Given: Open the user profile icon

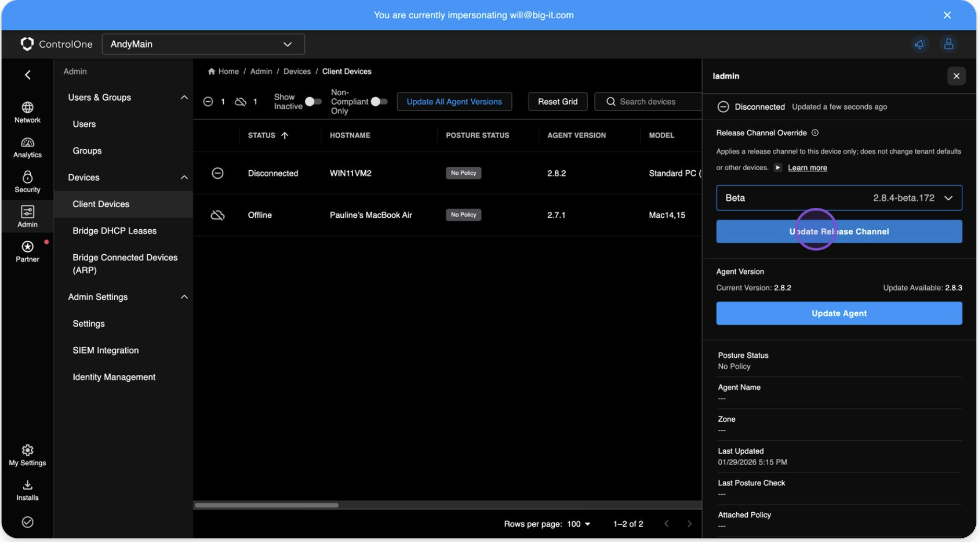Looking at the screenshot, I should coord(948,44).
